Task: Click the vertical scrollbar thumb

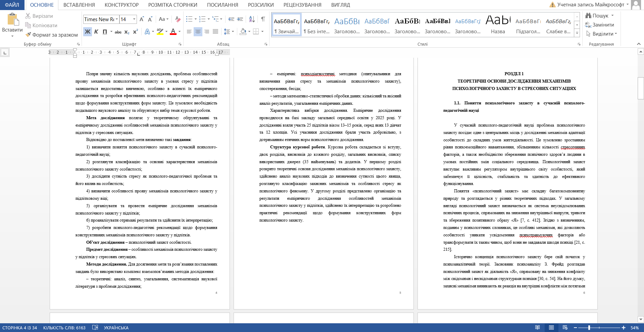Action: pos(641,88)
